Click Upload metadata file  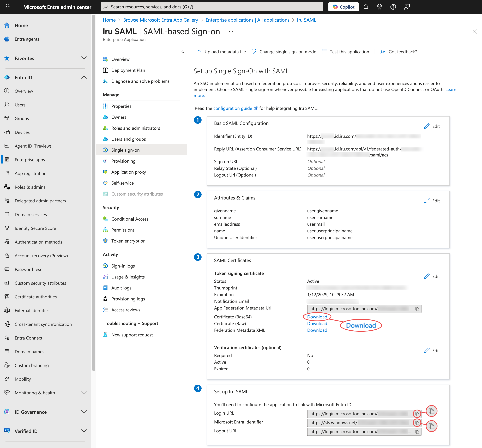point(221,52)
